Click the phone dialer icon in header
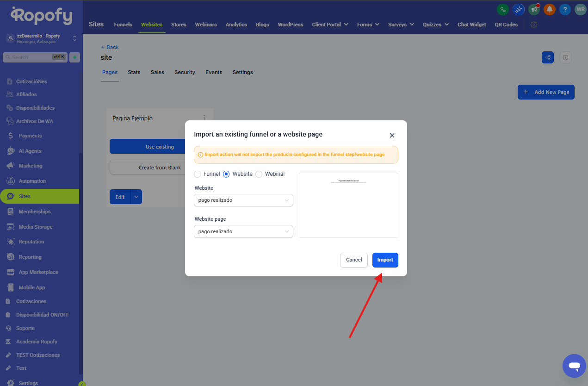 coord(502,9)
